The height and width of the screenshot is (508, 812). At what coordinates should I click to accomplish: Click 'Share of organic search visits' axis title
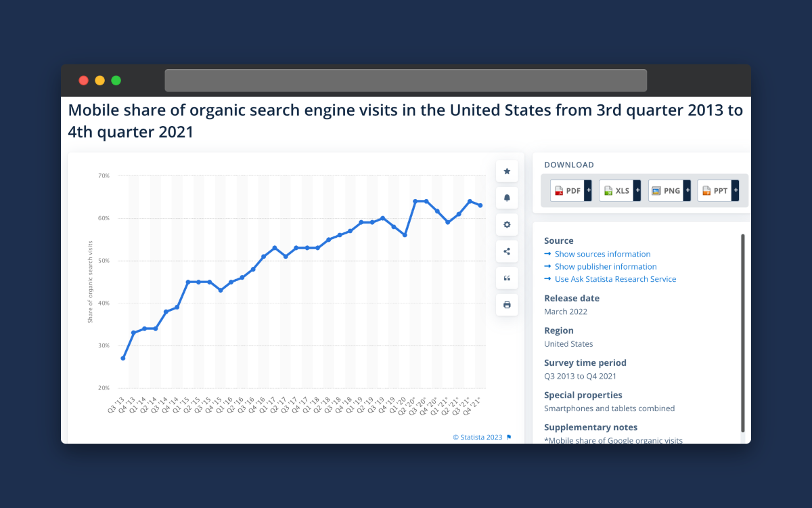pyautogui.click(x=90, y=281)
